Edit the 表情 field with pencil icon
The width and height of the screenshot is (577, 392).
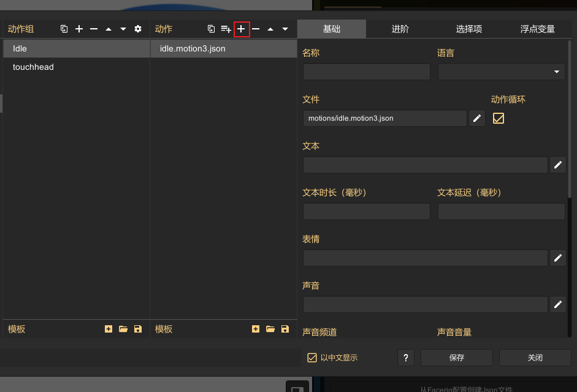[557, 258]
